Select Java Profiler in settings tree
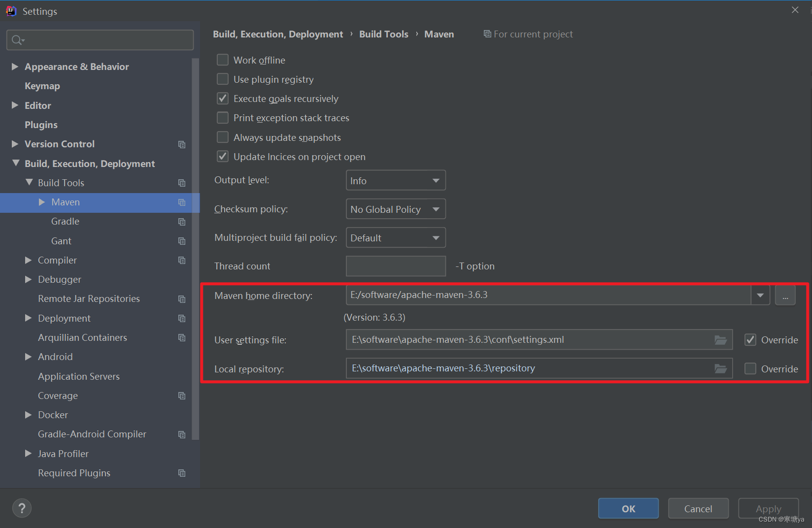The height and width of the screenshot is (528, 812). (63, 454)
